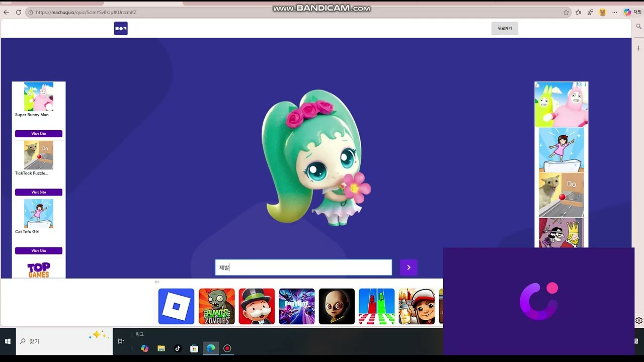The height and width of the screenshot is (362, 644).
Task: Visit Site for Super Bunny Man
Action: (39, 134)
